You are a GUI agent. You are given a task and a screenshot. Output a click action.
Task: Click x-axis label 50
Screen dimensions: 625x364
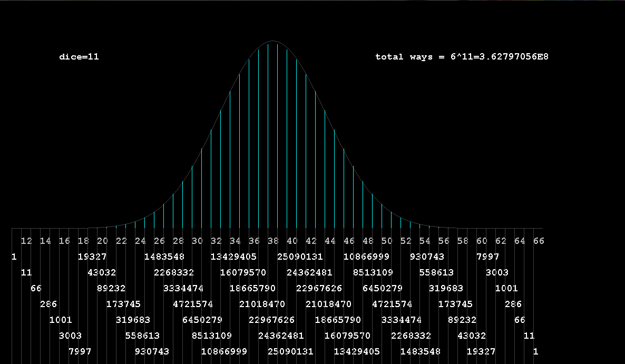click(x=387, y=241)
